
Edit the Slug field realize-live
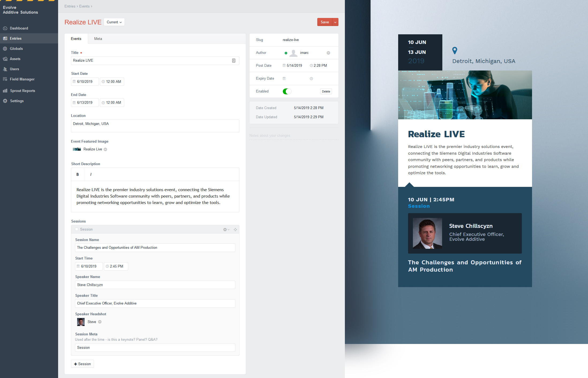pos(307,40)
